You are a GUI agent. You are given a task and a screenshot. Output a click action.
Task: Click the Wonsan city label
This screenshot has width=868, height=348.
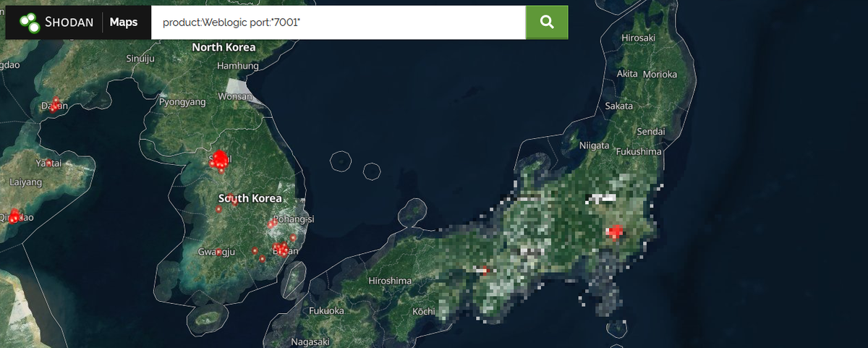tap(235, 96)
